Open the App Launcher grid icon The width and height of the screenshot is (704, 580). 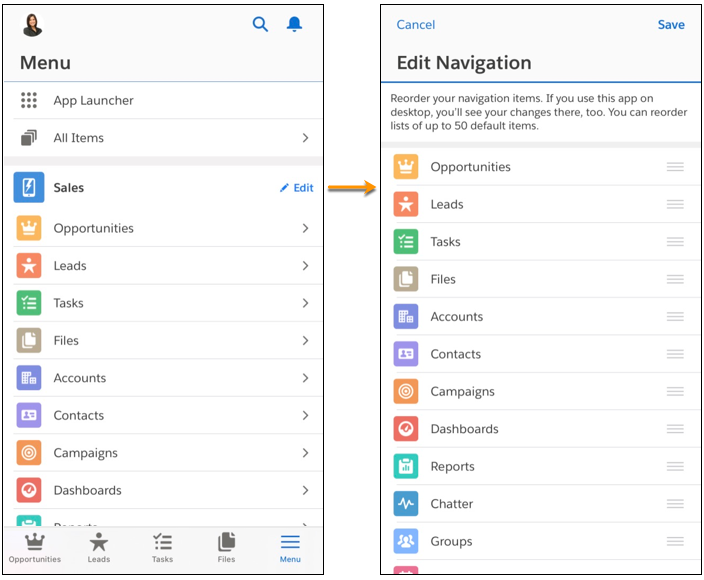(x=29, y=100)
